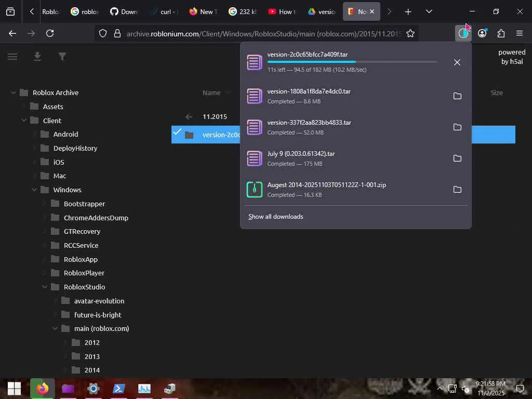Open the Windows Start menu
This screenshot has height=399, width=532.
(14, 389)
